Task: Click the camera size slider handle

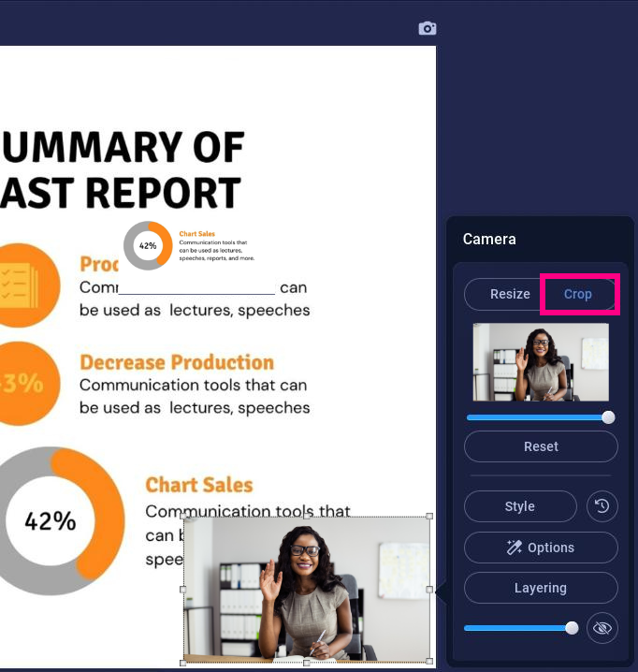Action: (608, 417)
